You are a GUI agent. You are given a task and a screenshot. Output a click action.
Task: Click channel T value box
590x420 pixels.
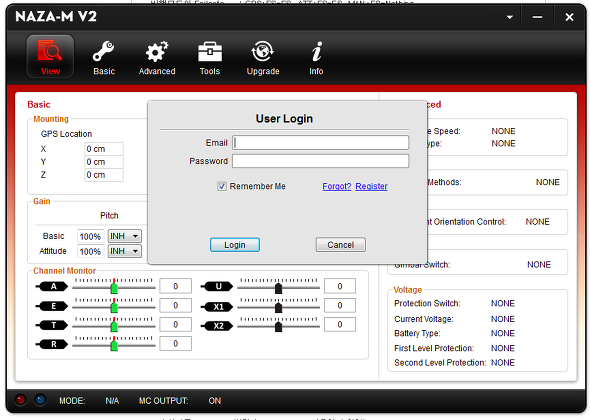click(175, 324)
